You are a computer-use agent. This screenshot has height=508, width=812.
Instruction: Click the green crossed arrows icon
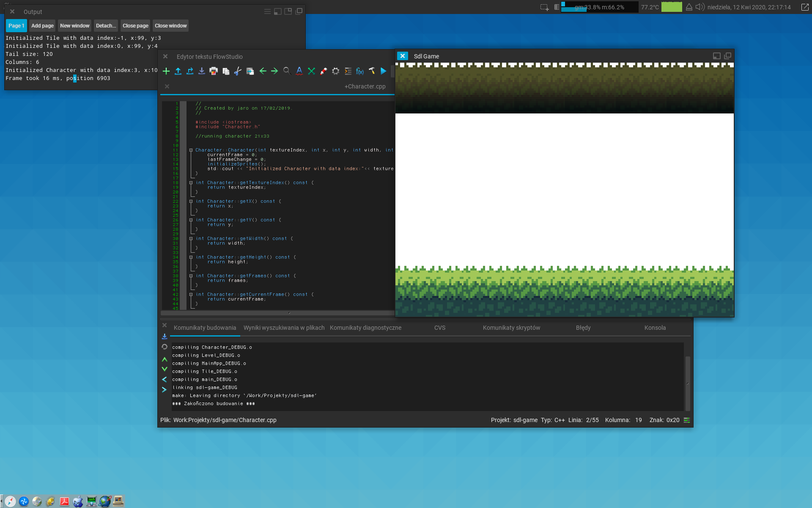click(x=312, y=71)
